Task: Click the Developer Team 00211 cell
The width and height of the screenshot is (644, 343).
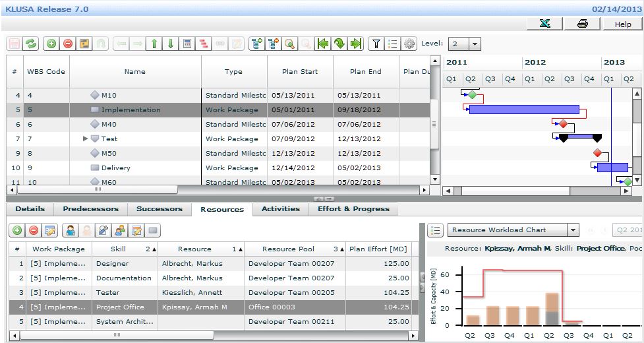Action: tap(295, 322)
